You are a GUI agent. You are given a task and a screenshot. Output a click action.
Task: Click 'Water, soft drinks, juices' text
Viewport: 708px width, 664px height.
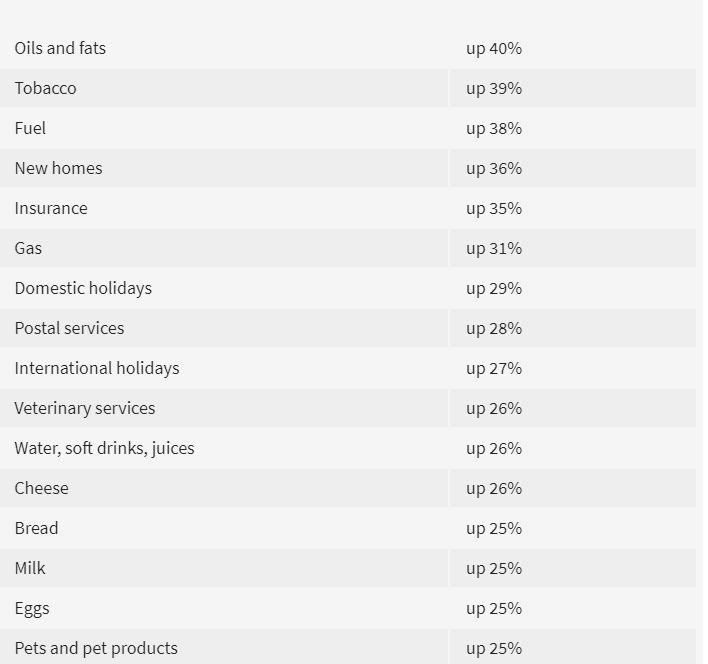coord(104,448)
